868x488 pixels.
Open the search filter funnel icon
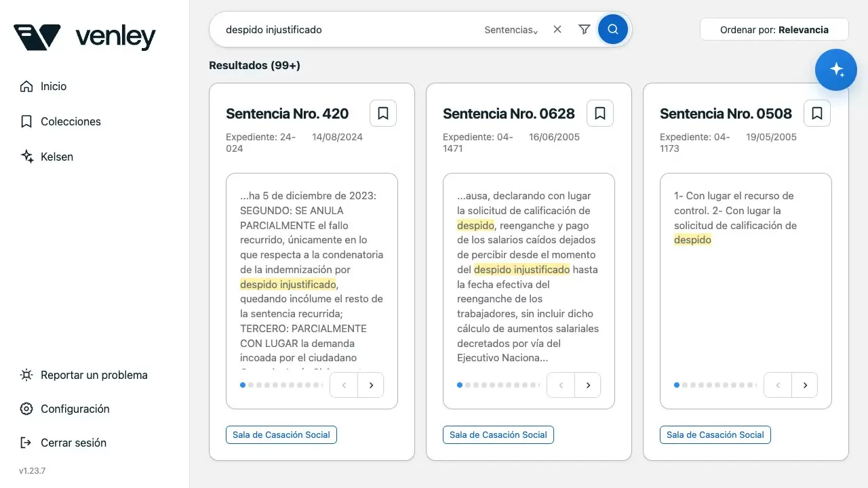[x=585, y=29]
